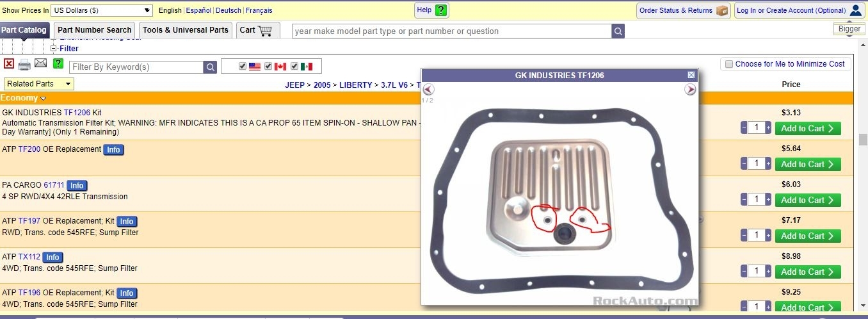This screenshot has height=319, width=868.
Task: Switch the site language to Español
Action: (x=198, y=11)
